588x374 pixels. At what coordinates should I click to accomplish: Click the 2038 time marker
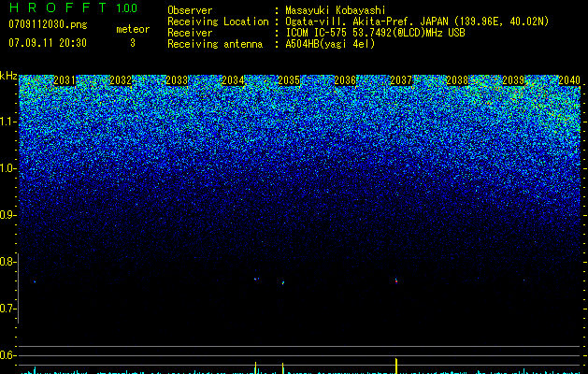(457, 80)
